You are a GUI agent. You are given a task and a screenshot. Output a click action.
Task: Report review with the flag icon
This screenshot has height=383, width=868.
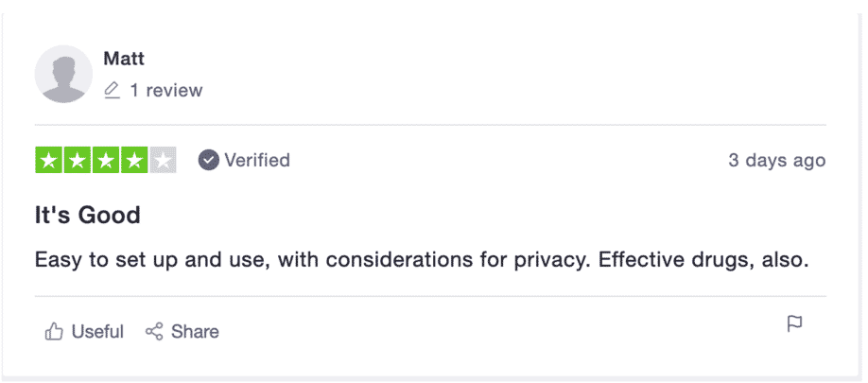794,323
